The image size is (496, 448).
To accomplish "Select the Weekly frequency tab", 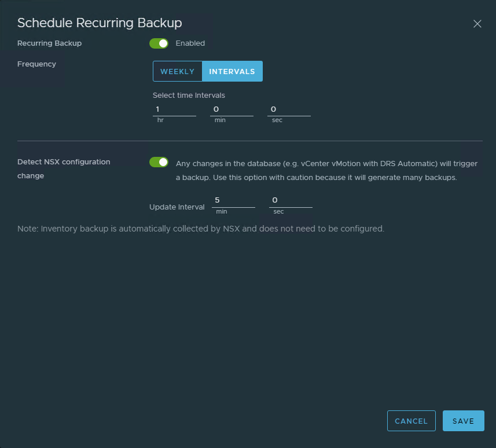I will tap(178, 71).
